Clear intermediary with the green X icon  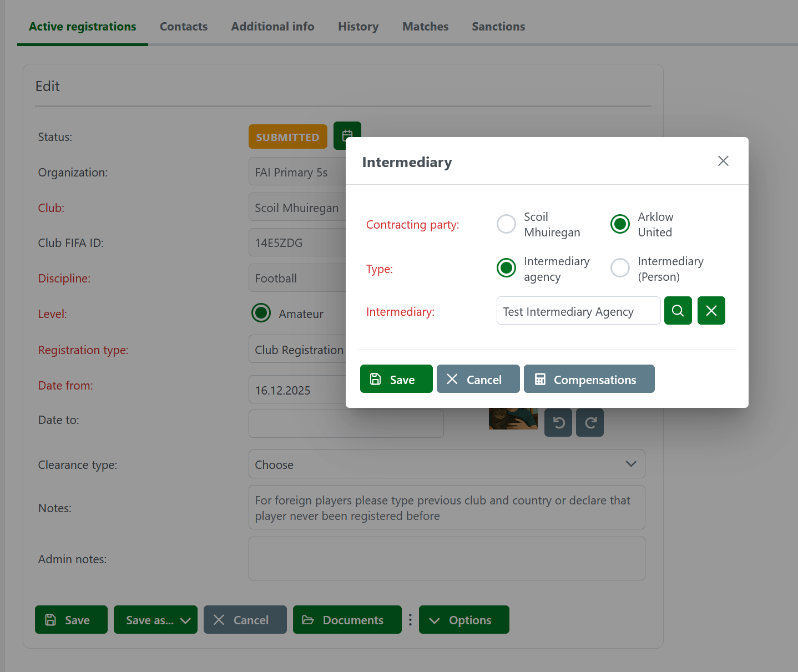[x=711, y=311]
